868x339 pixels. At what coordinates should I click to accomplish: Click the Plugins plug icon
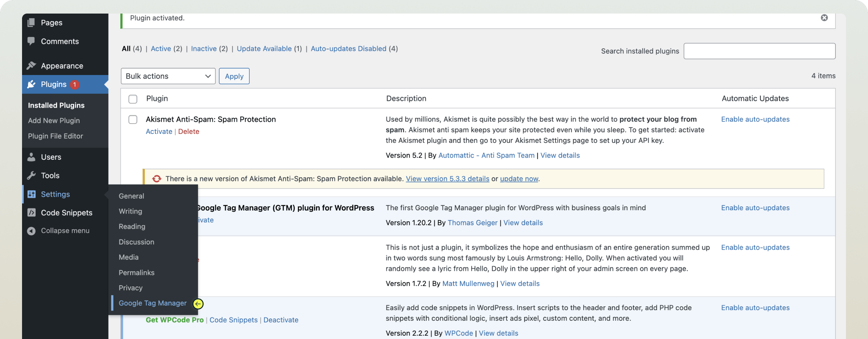(31, 84)
